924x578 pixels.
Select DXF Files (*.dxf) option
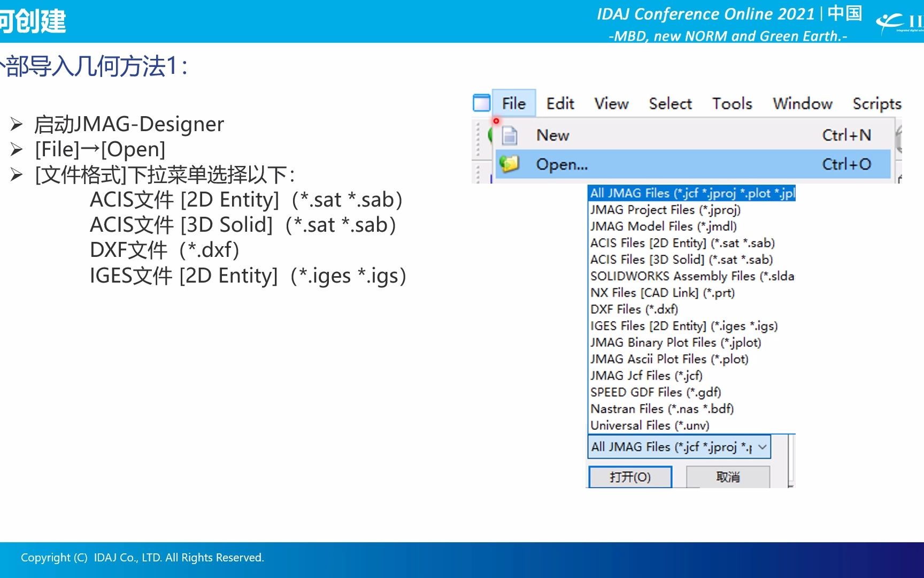point(692,309)
